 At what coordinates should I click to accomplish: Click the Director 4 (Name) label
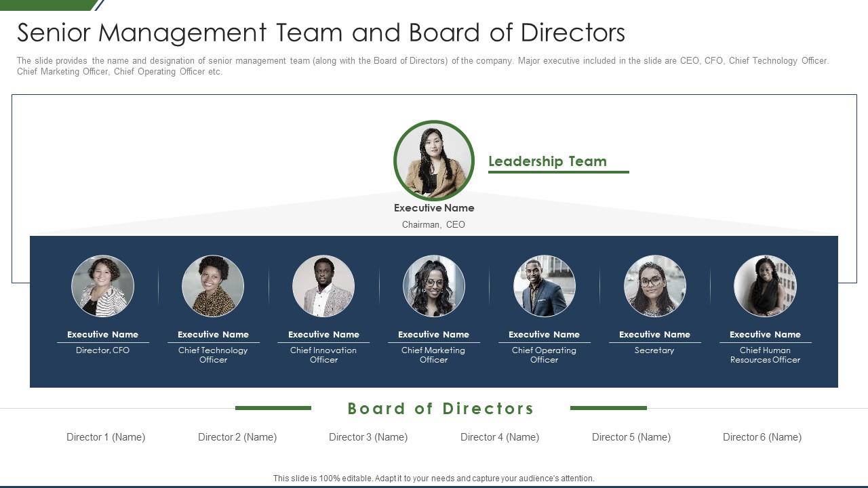pyautogui.click(x=500, y=437)
